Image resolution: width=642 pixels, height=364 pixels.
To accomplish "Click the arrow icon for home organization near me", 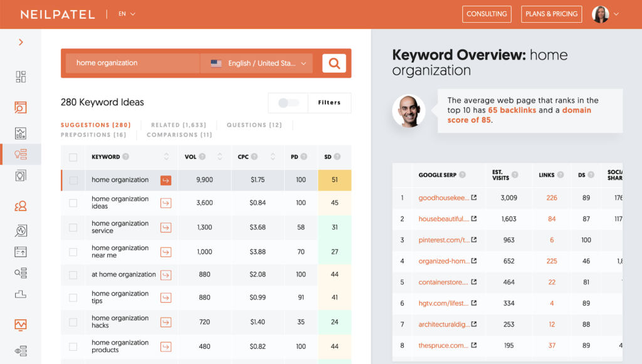I will coord(166,252).
